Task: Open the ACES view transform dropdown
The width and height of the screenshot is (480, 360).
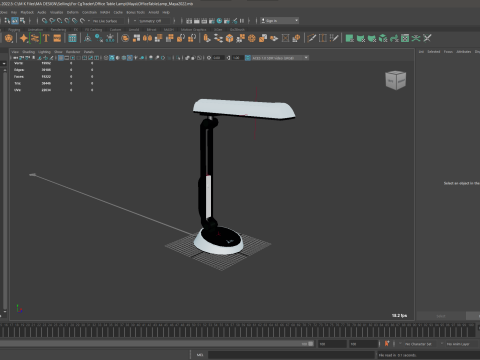Action: tap(280, 58)
